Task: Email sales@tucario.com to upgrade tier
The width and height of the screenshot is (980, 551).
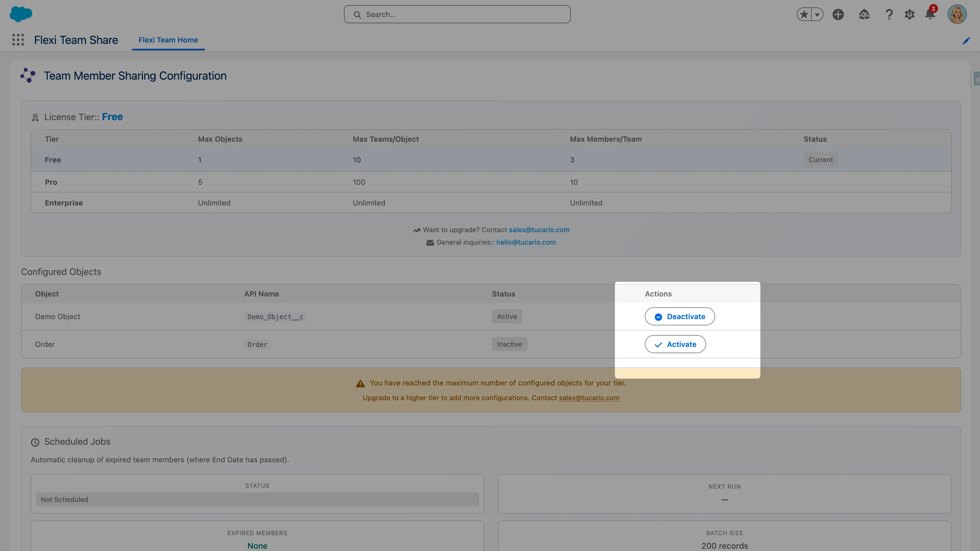Action: [x=539, y=230]
